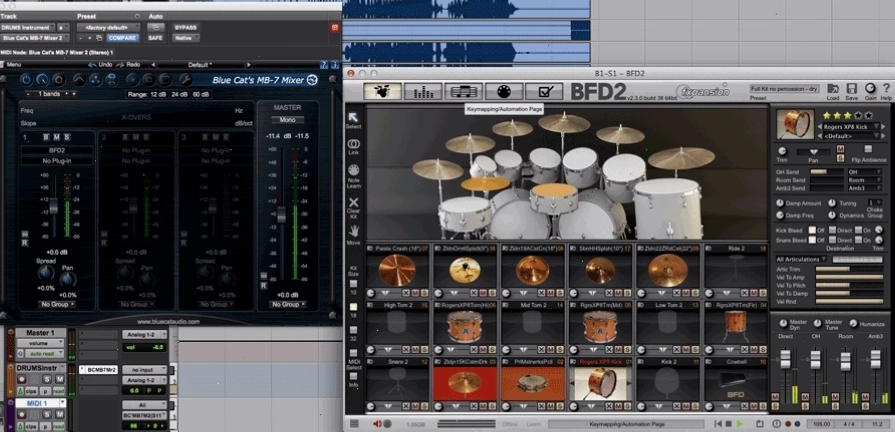This screenshot has width=895, height=433.
Task: Adjust the band 1 level fader
Action: (54, 206)
